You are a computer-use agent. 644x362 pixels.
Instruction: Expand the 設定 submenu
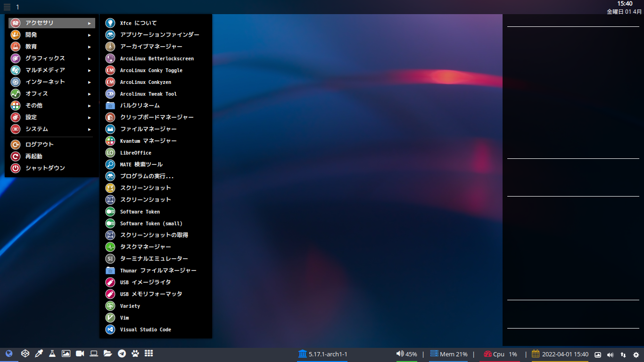click(x=52, y=117)
